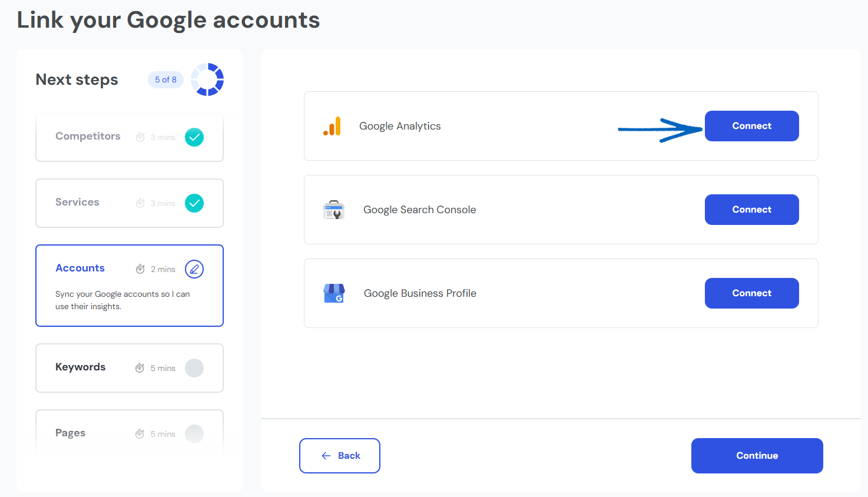Click the 'Next steps' heading
The height and width of the screenshot is (497, 868).
tap(77, 79)
